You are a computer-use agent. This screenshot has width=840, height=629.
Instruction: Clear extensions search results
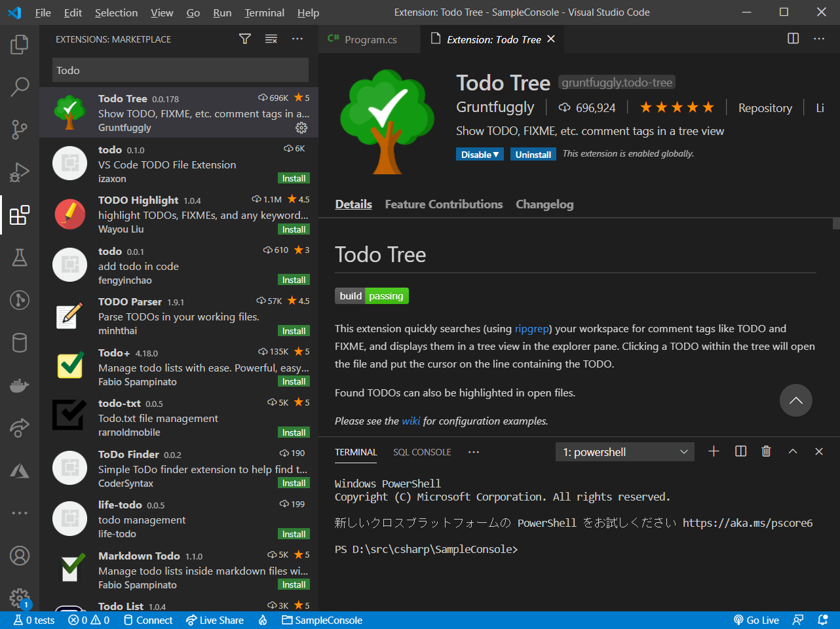coord(271,39)
